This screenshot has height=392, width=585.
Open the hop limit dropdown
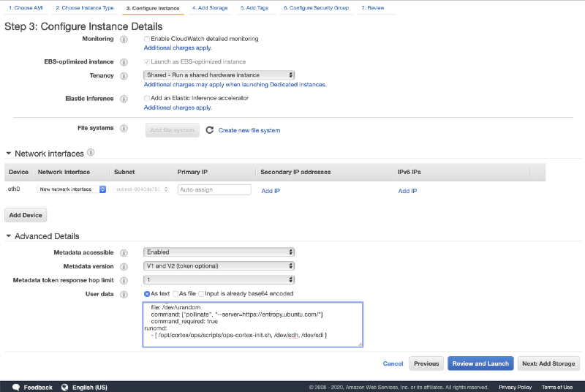point(219,279)
